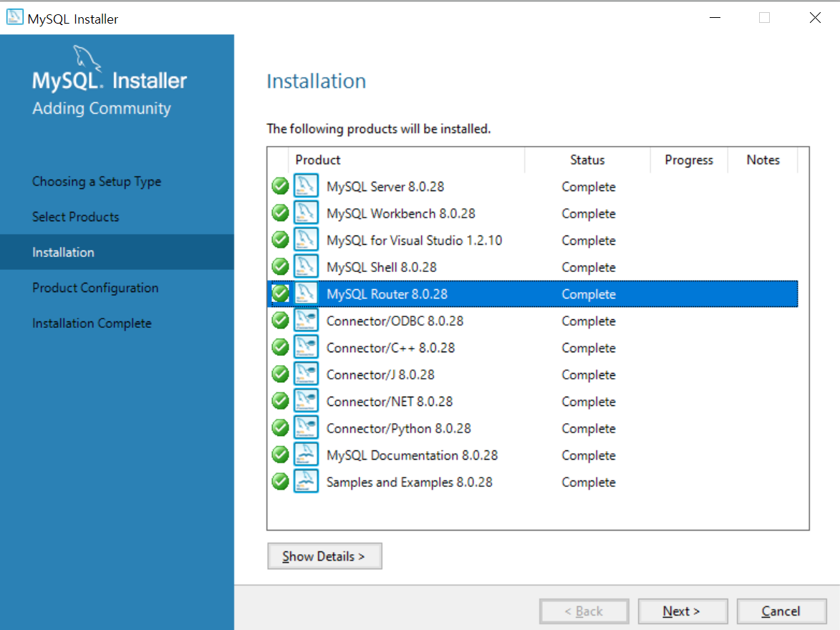Select the Connector/Python 8.0.28 row text
The image size is (840, 630).
[x=399, y=428]
